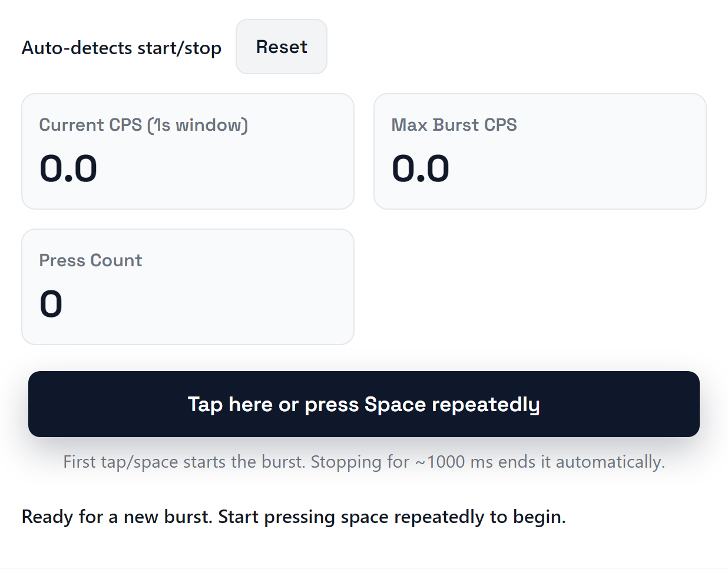The image size is (728, 569).
Task: Click the Current CPS stat card
Action: click(x=187, y=151)
